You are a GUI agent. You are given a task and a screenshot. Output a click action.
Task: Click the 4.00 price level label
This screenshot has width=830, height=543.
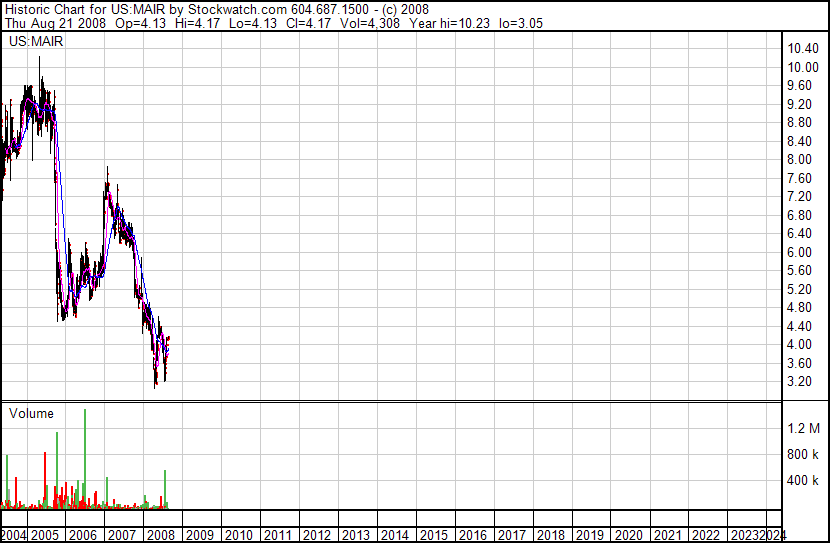pyautogui.click(x=800, y=344)
